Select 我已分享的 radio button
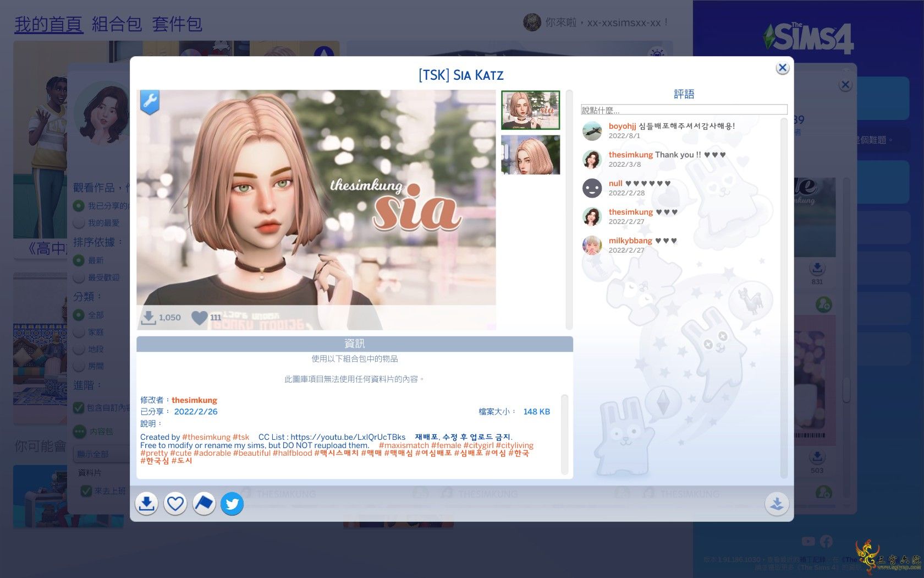Screen dimensions: 924x578 click(x=79, y=206)
